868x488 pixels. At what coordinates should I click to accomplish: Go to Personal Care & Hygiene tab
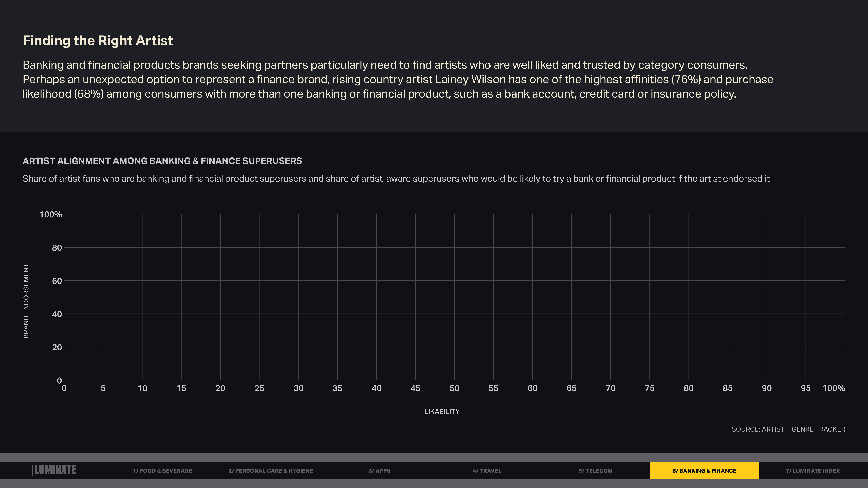click(x=271, y=470)
